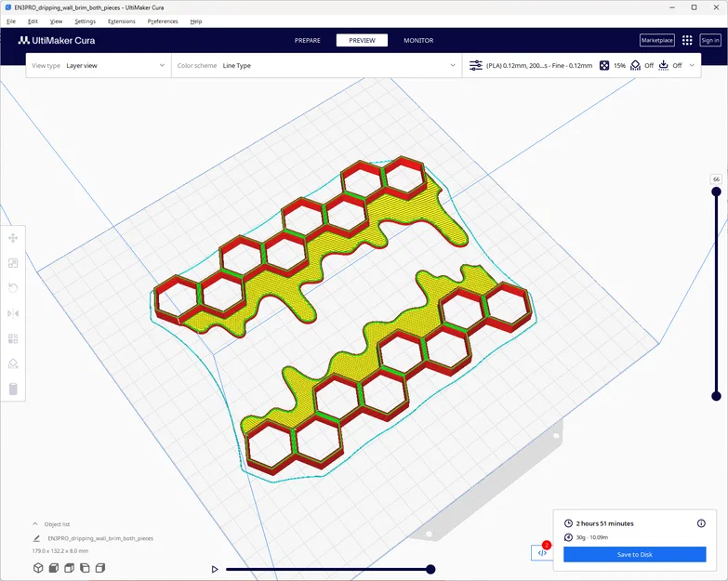Switch to right side view cube icon
Image resolution: width=728 pixels, height=581 pixels.
[x=100, y=568]
